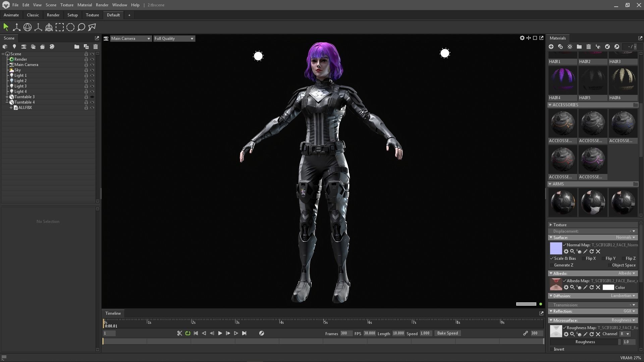Pop out the viewport window
This screenshot has width=644, height=362.
pyautogui.click(x=541, y=38)
